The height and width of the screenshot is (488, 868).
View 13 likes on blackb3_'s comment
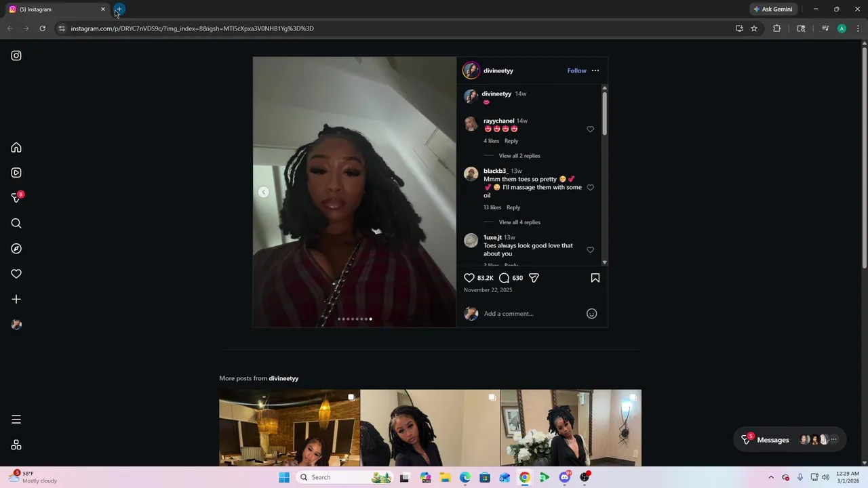492,207
